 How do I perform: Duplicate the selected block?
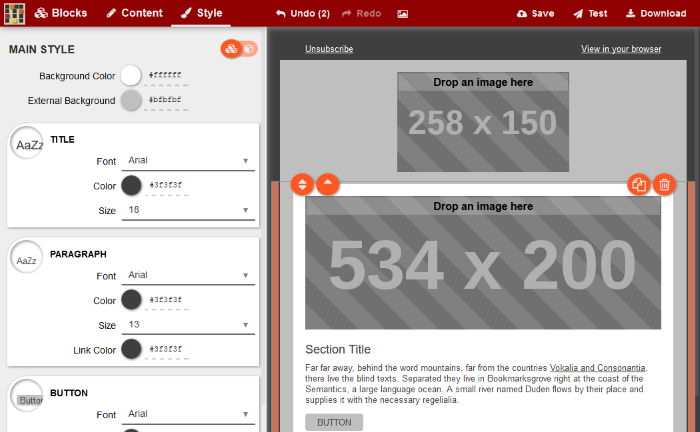coord(639,184)
